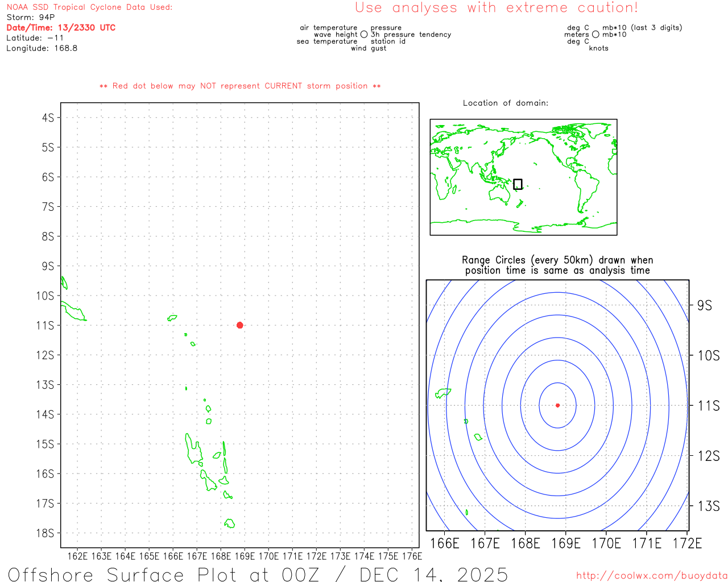The image size is (728, 582).
Task: Click the red Date/Time 13/2330 UTC text
Action: 61,28
